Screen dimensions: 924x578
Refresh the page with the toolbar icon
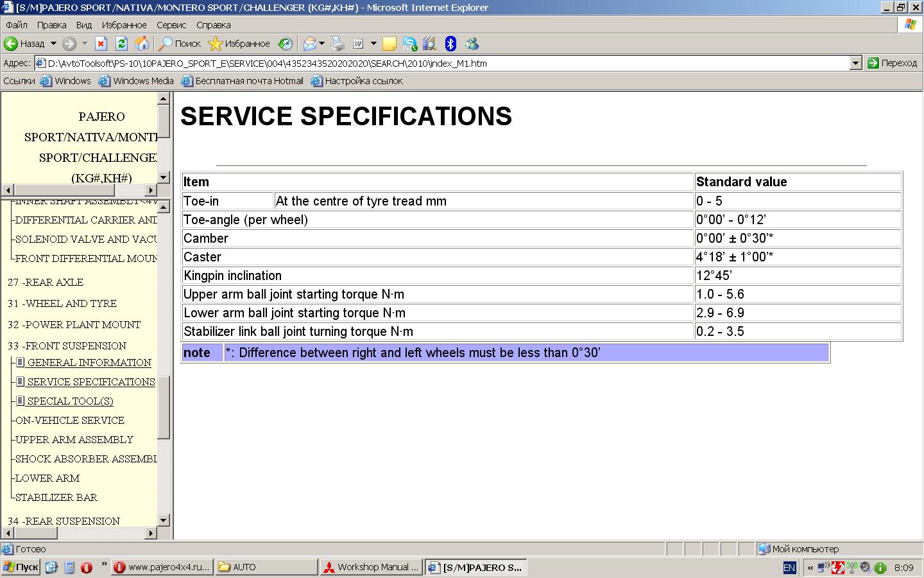point(121,44)
